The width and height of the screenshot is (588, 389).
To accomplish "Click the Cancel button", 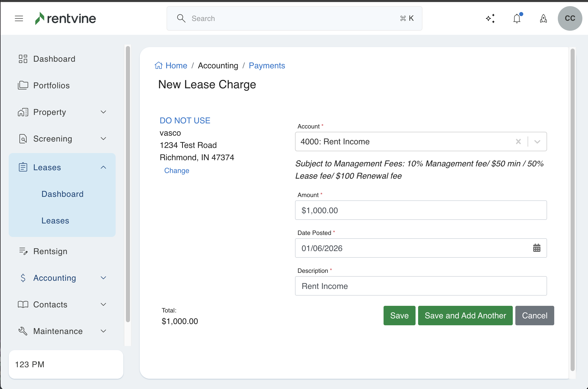I will coord(535,316).
